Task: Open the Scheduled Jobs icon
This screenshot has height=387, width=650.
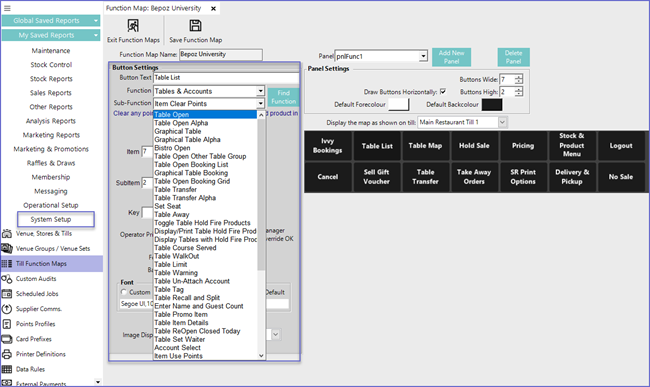Action: (x=7, y=294)
